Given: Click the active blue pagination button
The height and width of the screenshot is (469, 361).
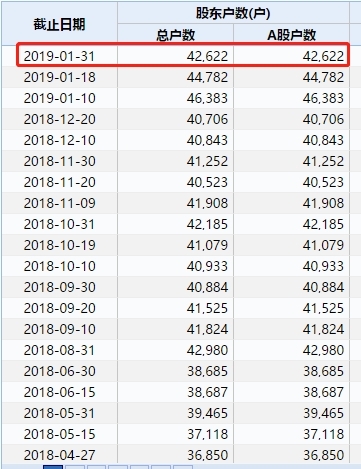Looking at the screenshot, I should tap(53, 467).
